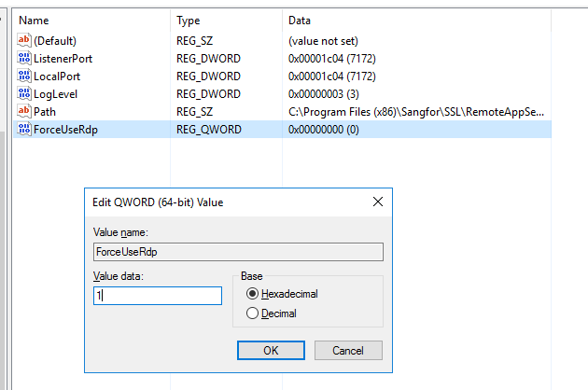Sort values by the Data column header
The width and height of the screenshot is (588, 390).
click(x=301, y=20)
